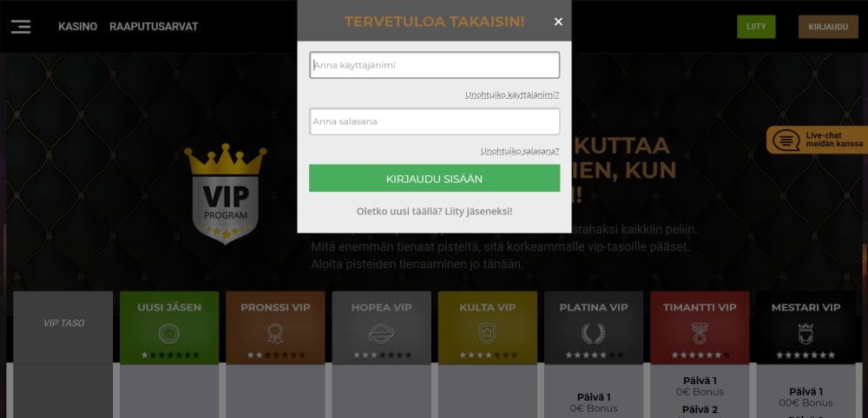The image size is (868, 418).
Task: Focus the Anna salasana password field
Action: tap(435, 121)
